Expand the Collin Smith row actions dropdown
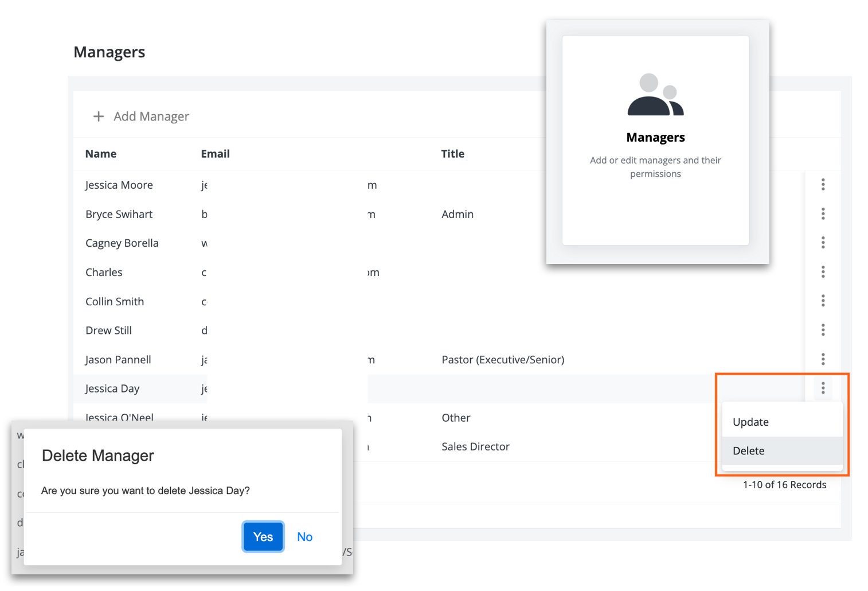The image size is (868, 591). (x=823, y=301)
